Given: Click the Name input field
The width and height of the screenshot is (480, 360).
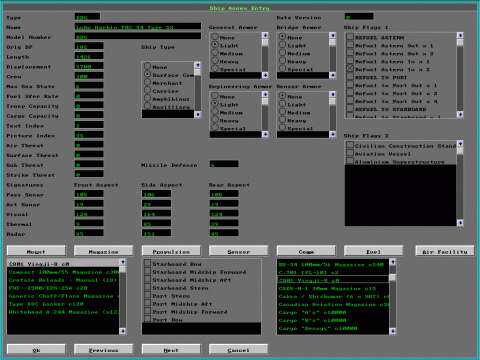Looking at the screenshot, I should pyautogui.click(x=138, y=27).
